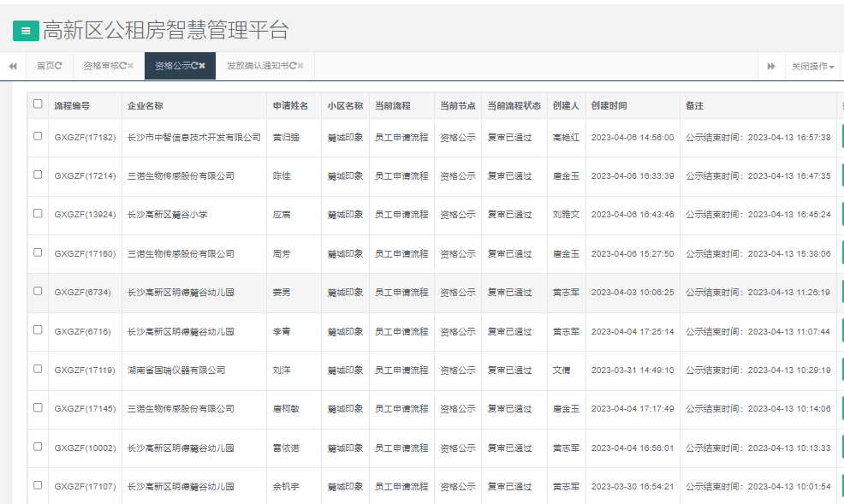This screenshot has width=844, height=504.
Task: Click the refresh icon on the 资格审核 tab
Action: [123, 65]
